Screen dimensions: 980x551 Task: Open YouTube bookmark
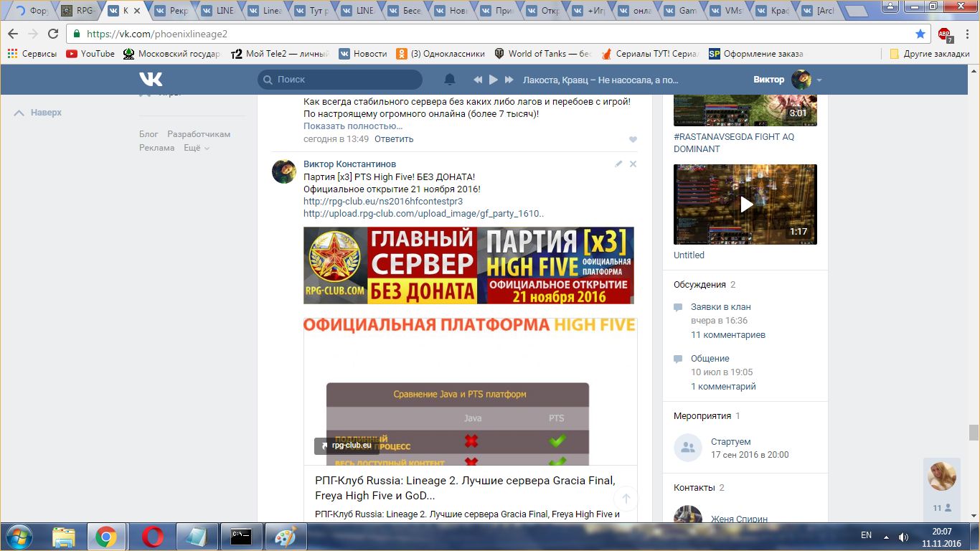pos(90,54)
